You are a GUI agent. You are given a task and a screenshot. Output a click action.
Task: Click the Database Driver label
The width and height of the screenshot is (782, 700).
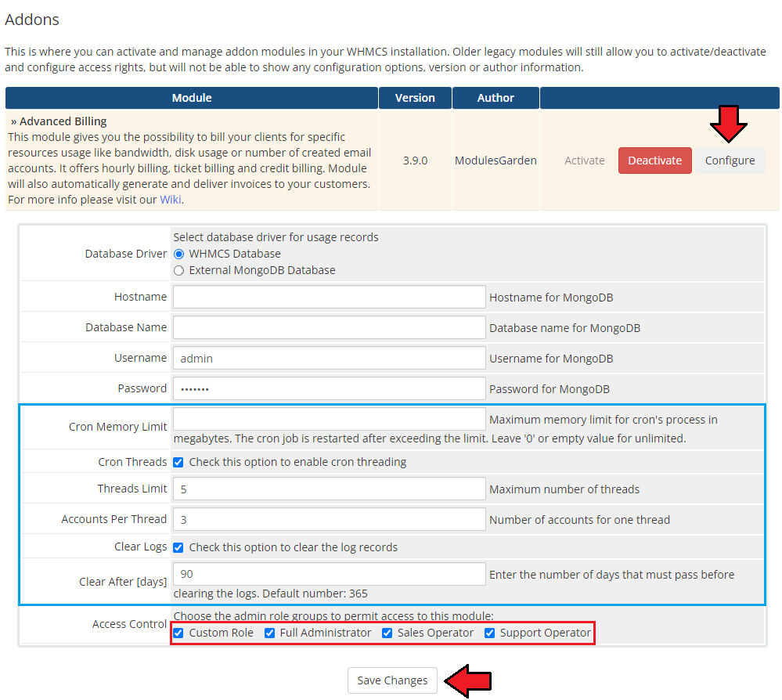[126, 254]
